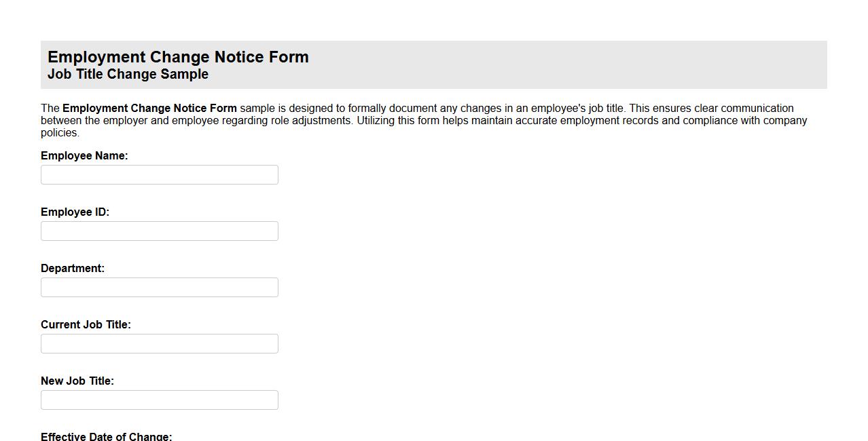Click the Employee Name input field
The image size is (868, 441).
[159, 174]
